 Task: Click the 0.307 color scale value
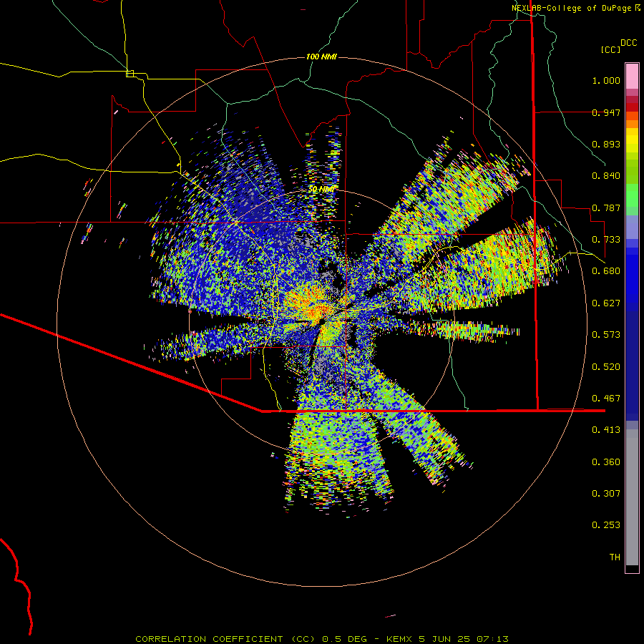click(x=606, y=494)
